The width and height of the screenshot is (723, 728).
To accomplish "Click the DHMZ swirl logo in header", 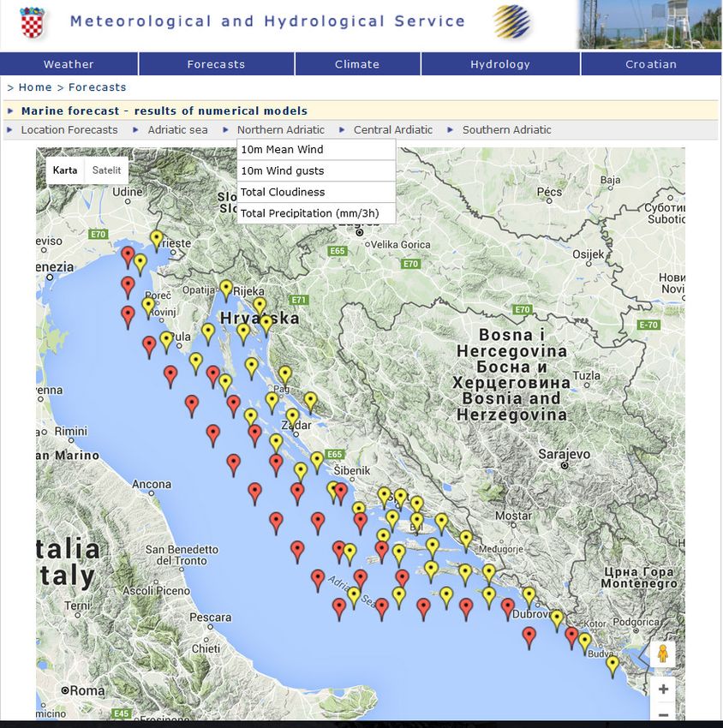I will click(511, 23).
